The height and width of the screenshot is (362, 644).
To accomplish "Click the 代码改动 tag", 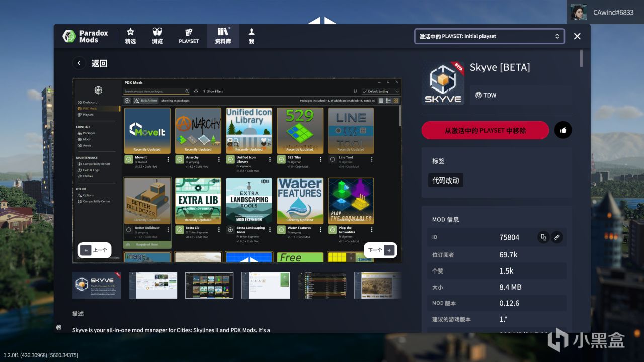I will point(446,180).
